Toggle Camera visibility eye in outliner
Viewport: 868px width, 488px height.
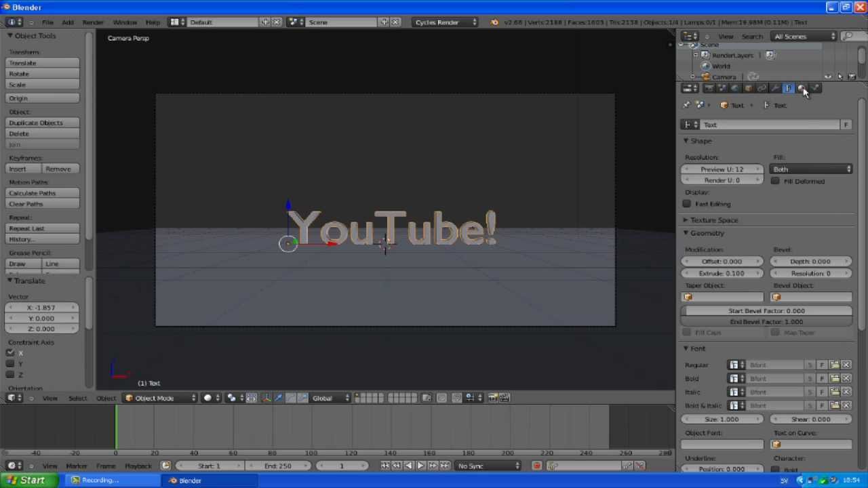(x=829, y=77)
